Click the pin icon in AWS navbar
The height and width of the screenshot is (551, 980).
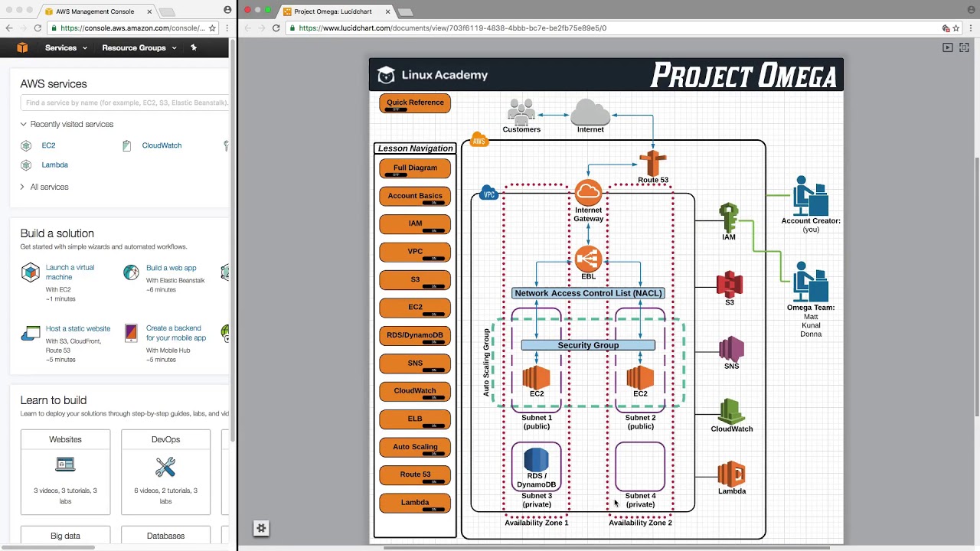pos(194,47)
